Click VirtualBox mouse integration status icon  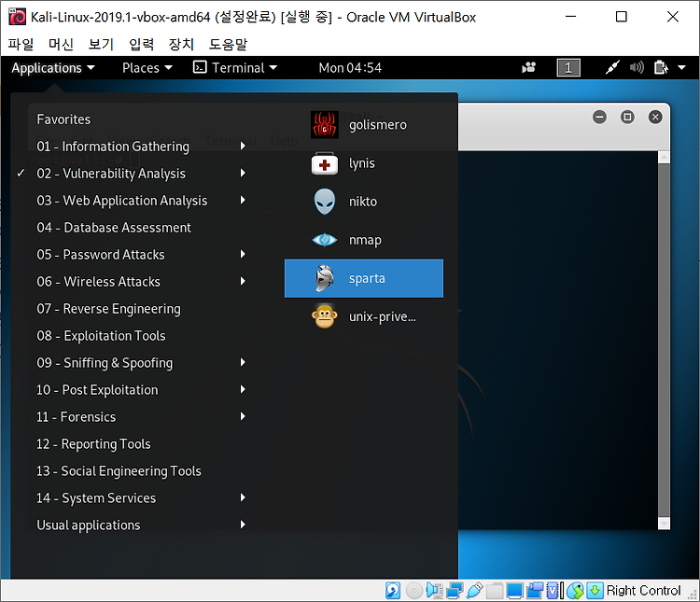576,591
